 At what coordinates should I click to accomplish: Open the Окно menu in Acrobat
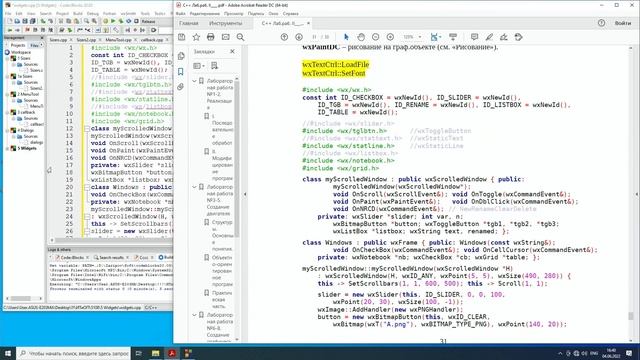click(x=273, y=13)
